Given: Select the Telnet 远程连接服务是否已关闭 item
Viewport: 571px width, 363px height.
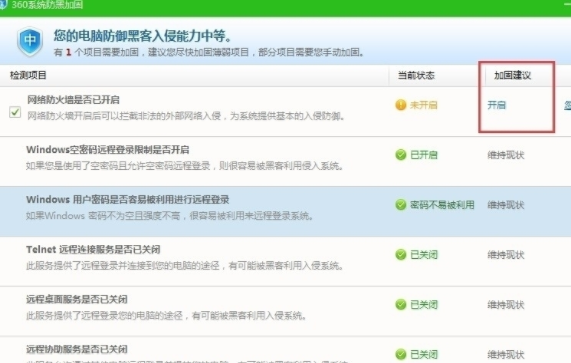Looking at the screenshot, I should pos(286,261).
